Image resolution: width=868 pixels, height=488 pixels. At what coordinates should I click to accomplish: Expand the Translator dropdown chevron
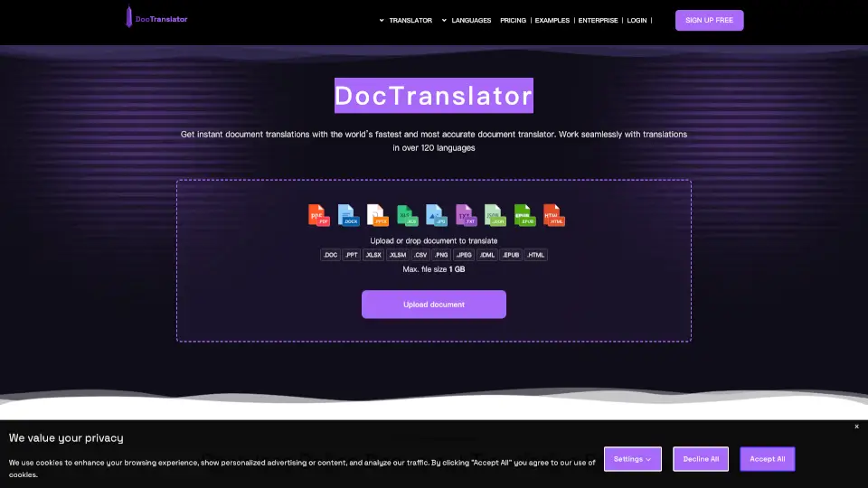(x=382, y=21)
